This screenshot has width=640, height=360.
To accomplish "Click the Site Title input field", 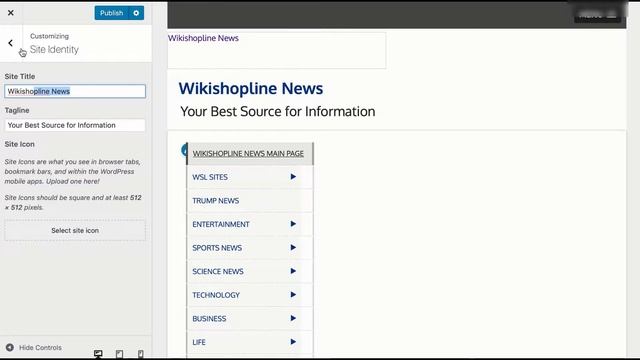I will [x=75, y=91].
